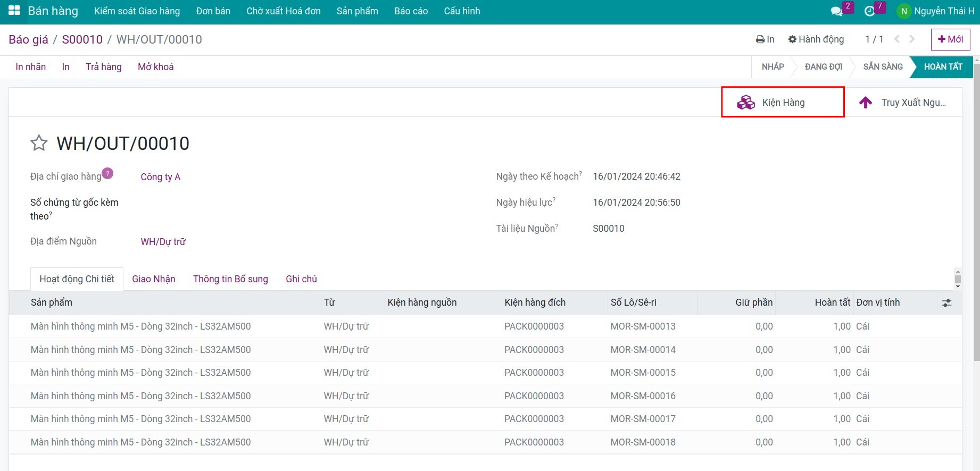Click the Trả hàng button
The width and height of the screenshot is (980, 471).
[x=103, y=67]
